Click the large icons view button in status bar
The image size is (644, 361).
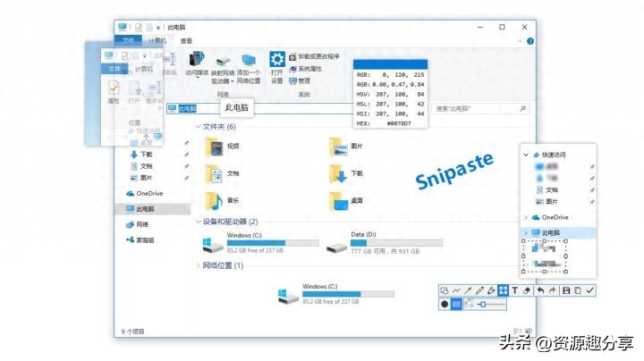point(529,331)
